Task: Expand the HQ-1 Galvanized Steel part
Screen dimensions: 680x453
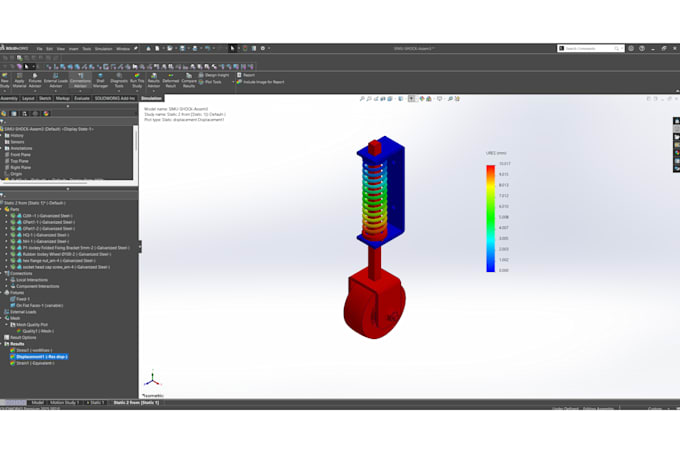Action: [x=7, y=235]
